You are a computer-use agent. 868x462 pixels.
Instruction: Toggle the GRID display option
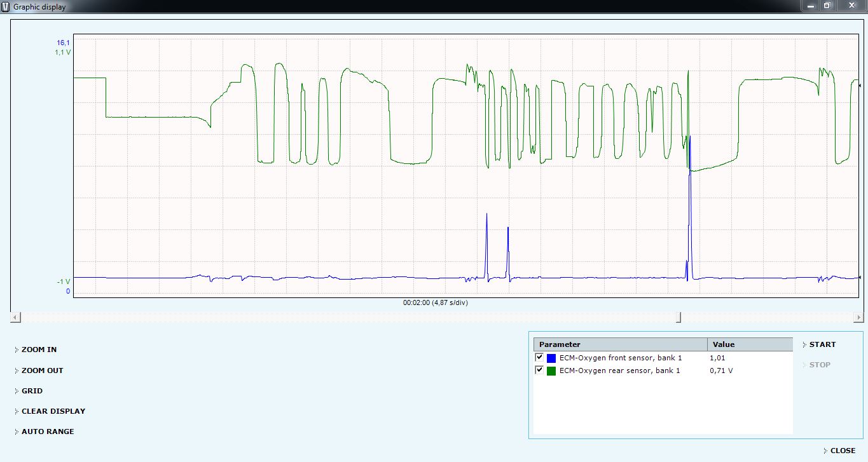32,391
